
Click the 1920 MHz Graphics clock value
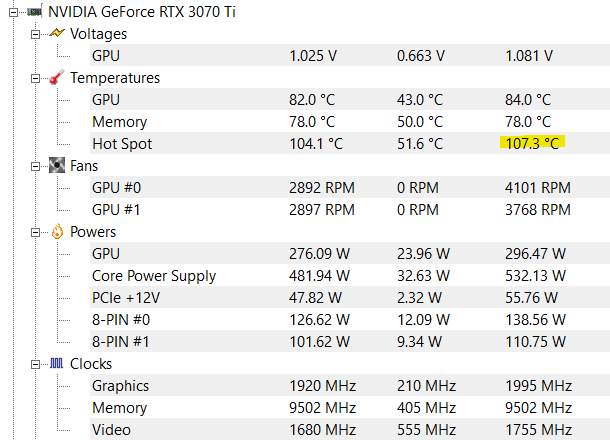click(323, 386)
